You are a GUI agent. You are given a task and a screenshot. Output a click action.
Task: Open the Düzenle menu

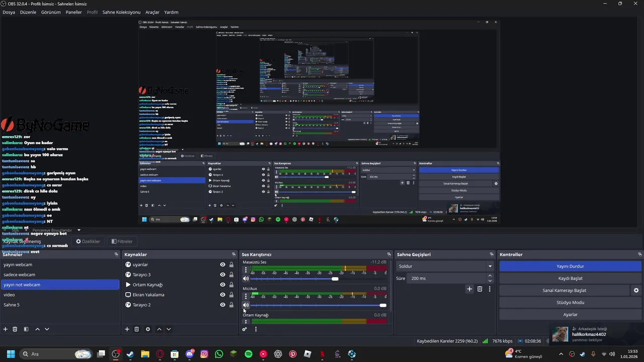[x=28, y=12]
